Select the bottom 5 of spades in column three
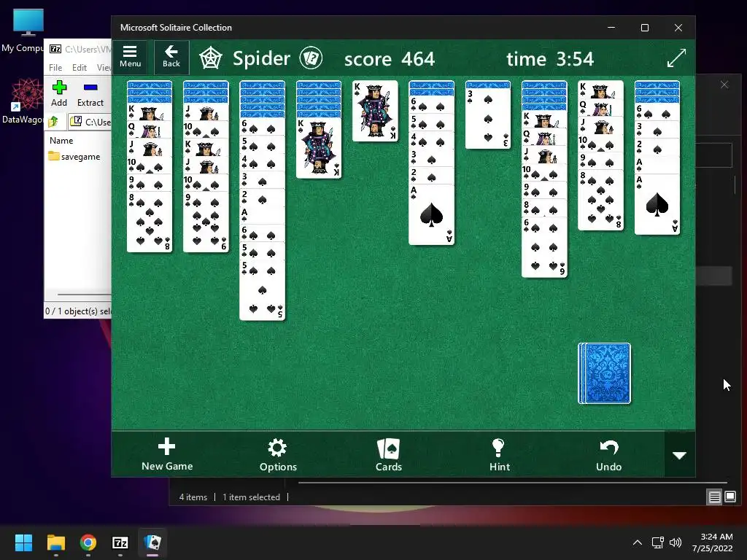 point(262,290)
